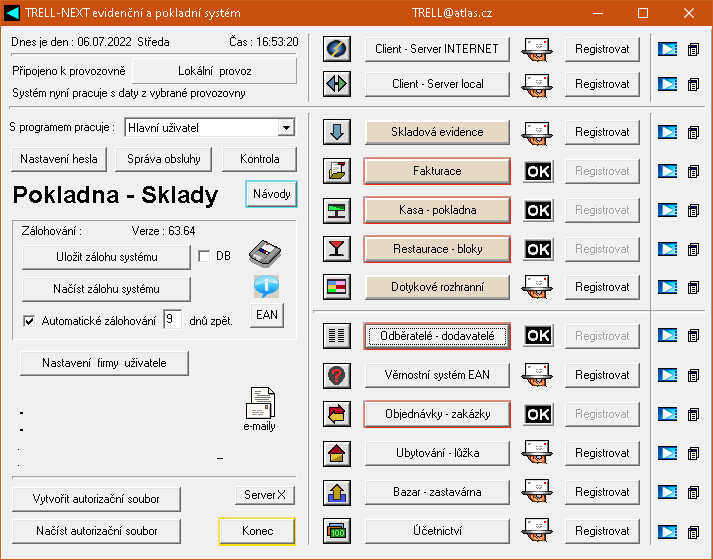Screen dimensions: 713x560
Task: Open the e-maily document icon
Action: click(260, 403)
